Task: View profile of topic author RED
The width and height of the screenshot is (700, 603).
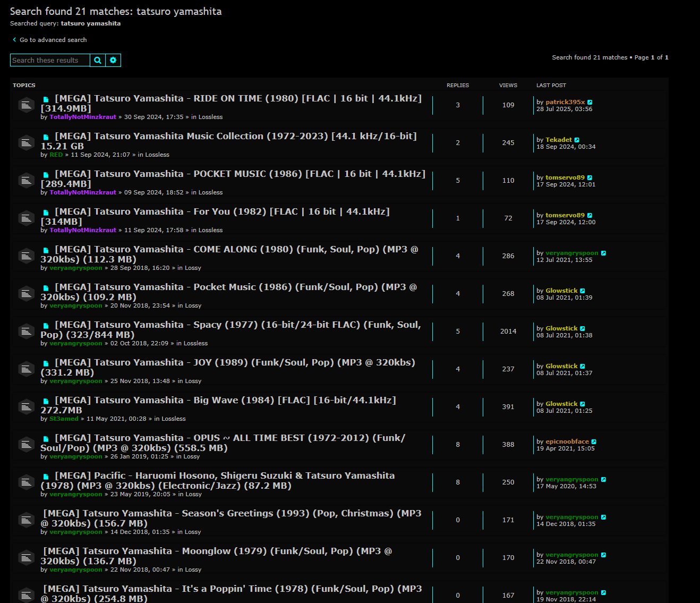Action: 56,155
